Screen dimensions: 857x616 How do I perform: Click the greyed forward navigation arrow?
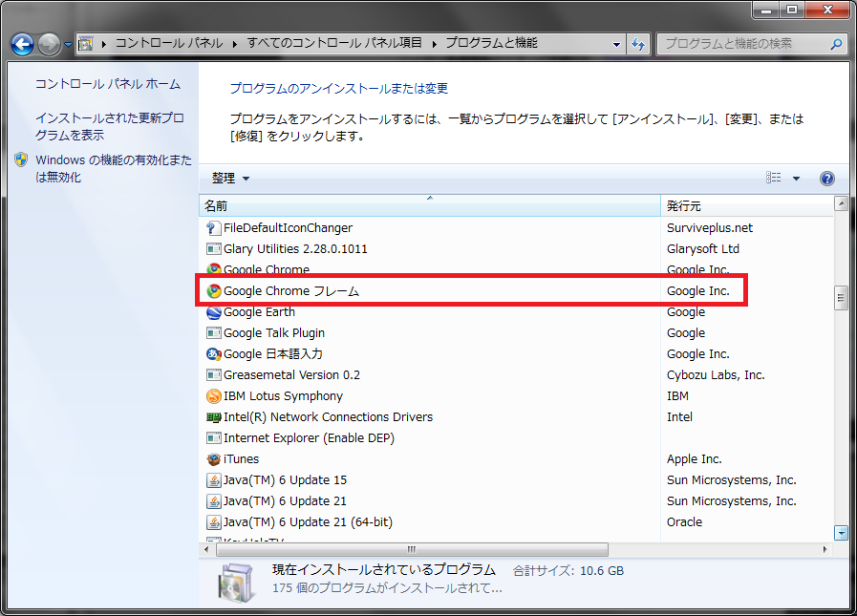pyautogui.click(x=49, y=44)
